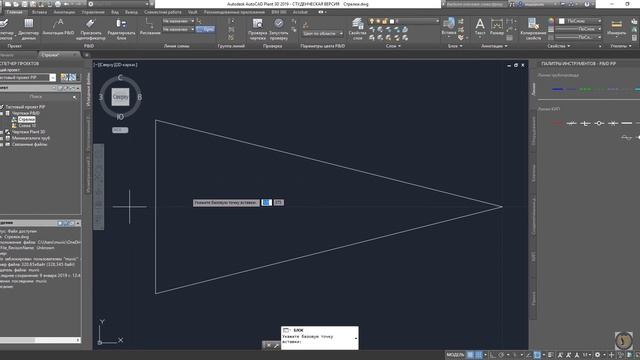
Task: Open first Не назначено dropdown
Action: tap(178, 21)
